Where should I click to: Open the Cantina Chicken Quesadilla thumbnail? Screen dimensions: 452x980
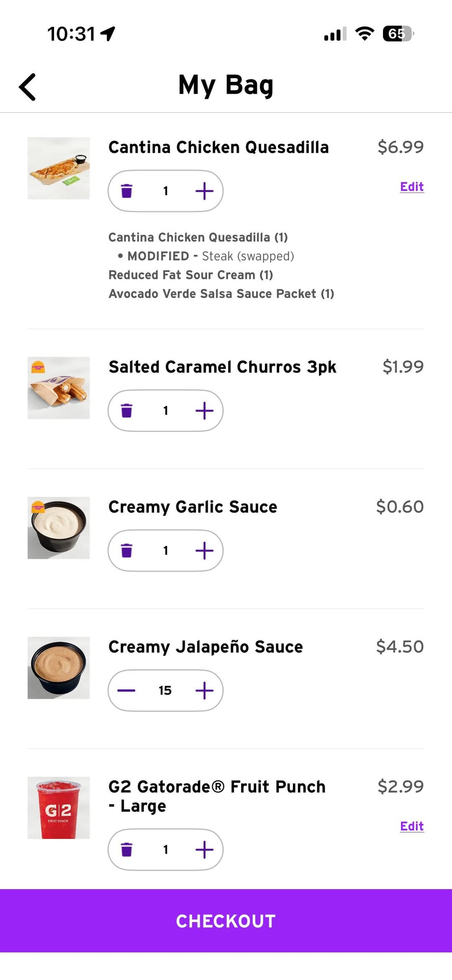(59, 168)
